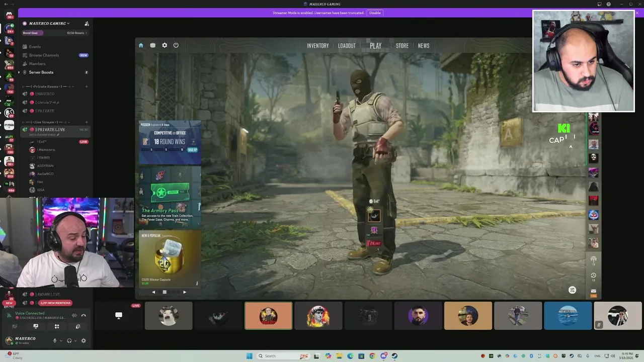Open the CS2 watch TV icon

click(x=153, y=45)
